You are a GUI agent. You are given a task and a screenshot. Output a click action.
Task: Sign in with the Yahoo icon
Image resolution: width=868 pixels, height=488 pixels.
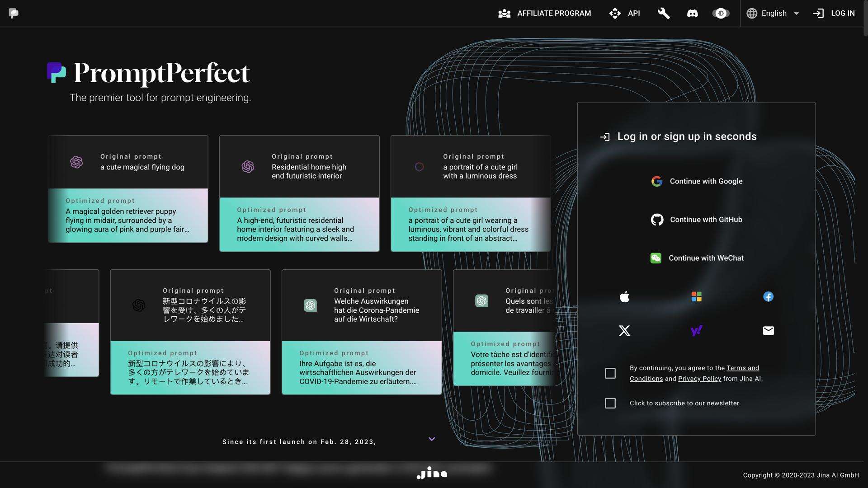click(696, 331)
